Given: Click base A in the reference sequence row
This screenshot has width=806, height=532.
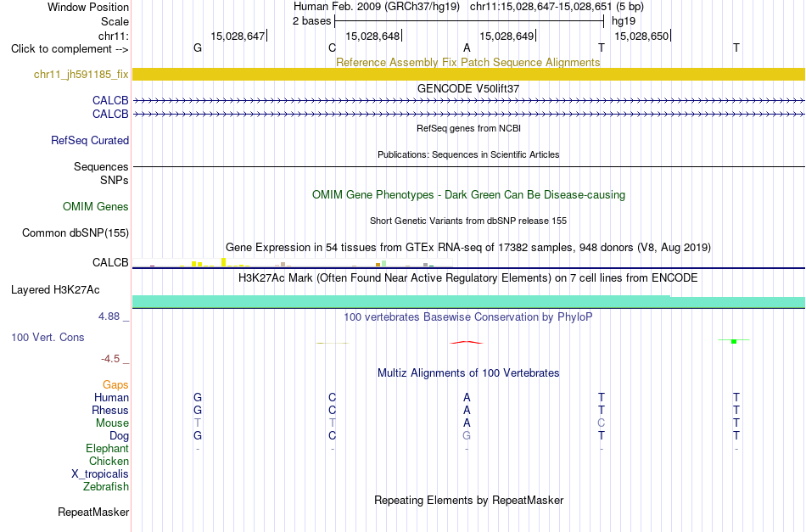Looking at the screenshot, I should [x=467, y=48].
